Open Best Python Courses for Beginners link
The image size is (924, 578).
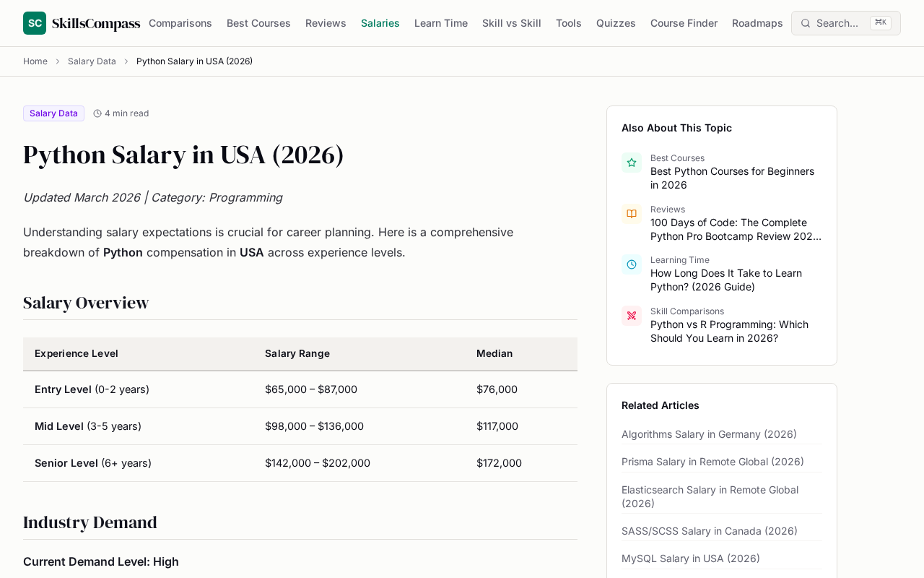pos(732,178)
